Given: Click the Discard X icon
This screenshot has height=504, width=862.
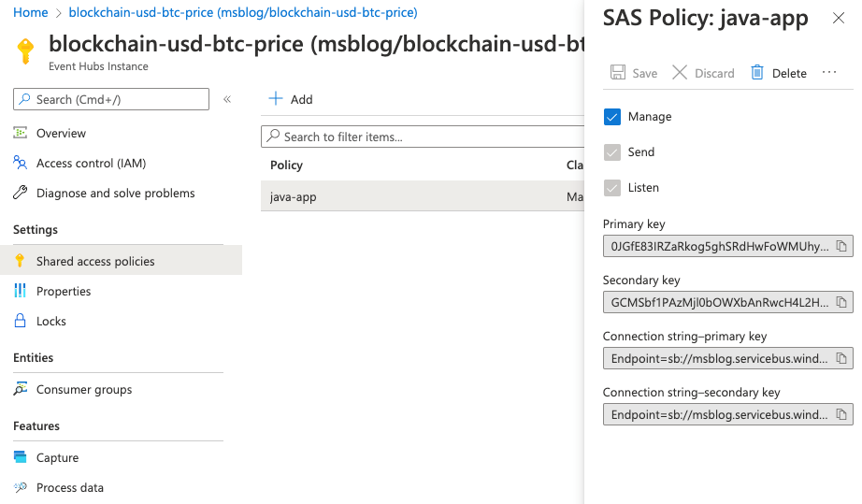Looking at the screenshot, I should (x=680, y=73).
